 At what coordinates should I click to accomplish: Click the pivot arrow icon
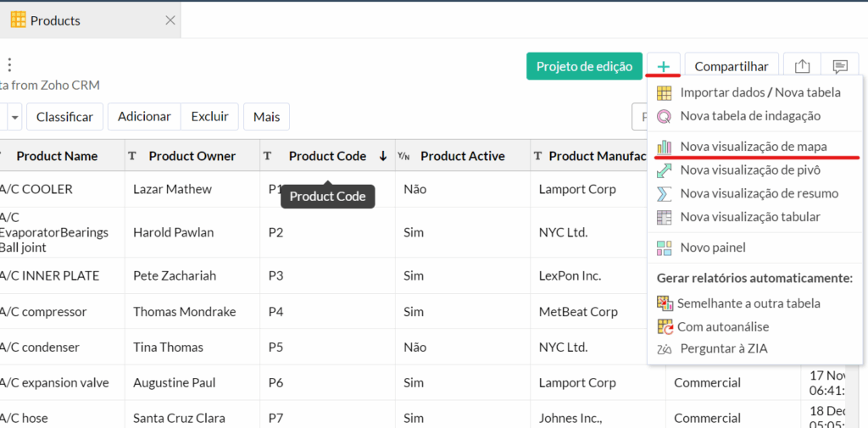[664, 170]
